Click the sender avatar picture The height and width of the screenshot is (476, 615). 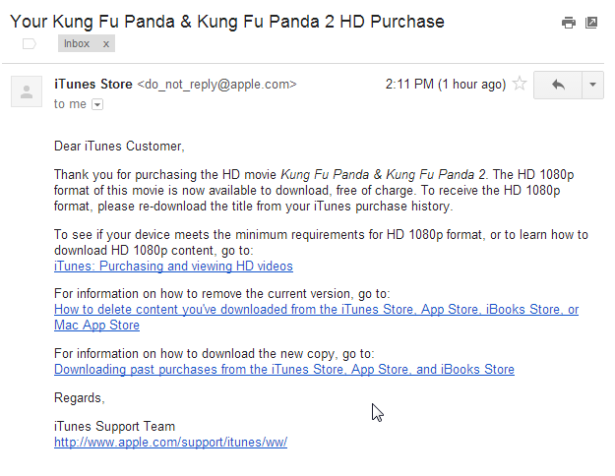[x=25, y=93]
